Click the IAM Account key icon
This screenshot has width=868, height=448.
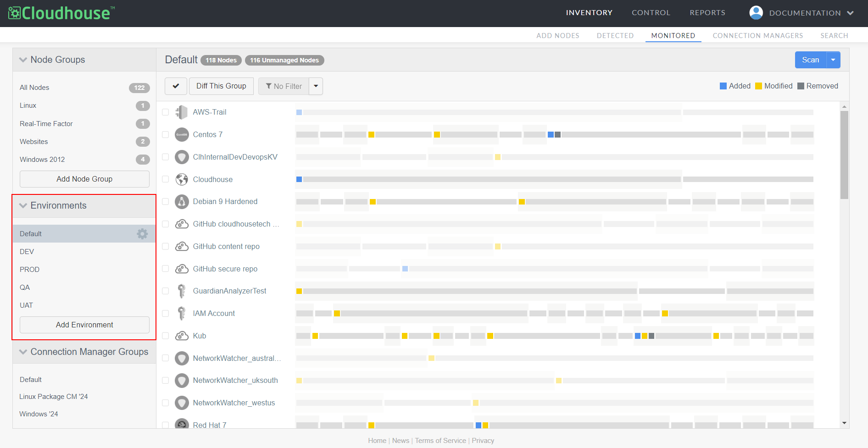tap(182, 313)
